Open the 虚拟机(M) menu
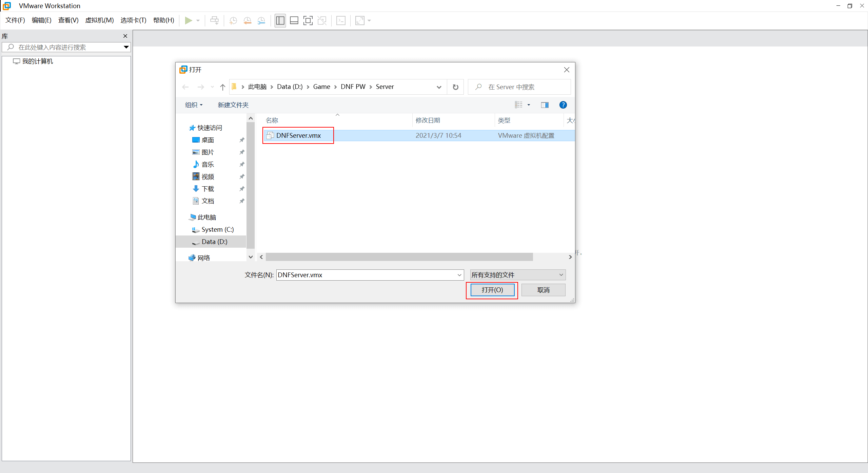The image size is (868, 473). 99,20
